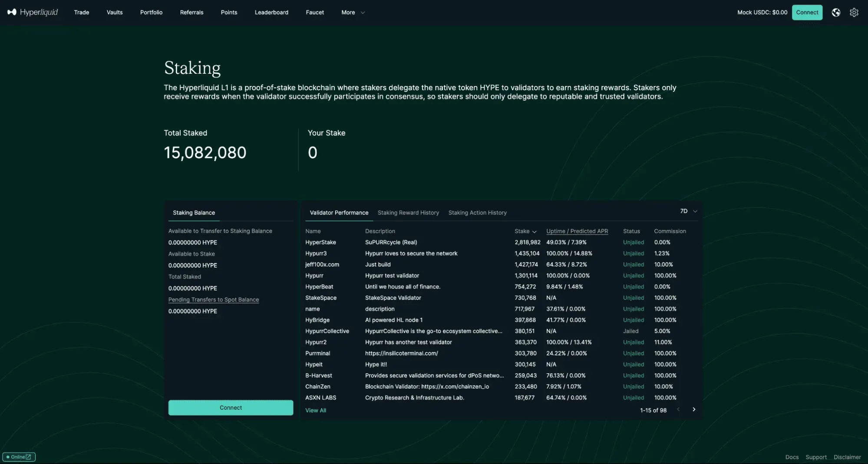The image size is (868, 464).
Task: Click the Hypurr test validator description
Action: (392, 276)
